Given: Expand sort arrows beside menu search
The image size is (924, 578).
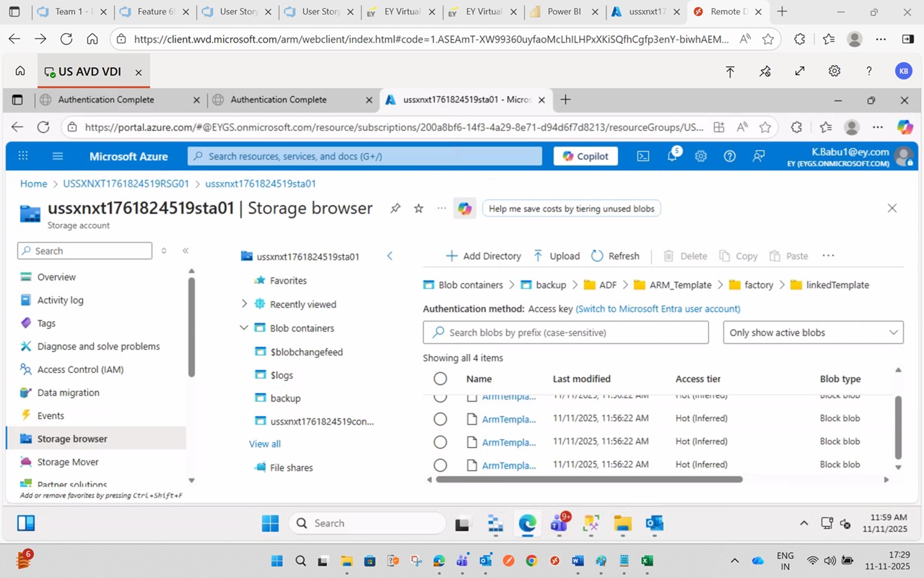Looking at the screenshot, I should [x=164, y=251].
